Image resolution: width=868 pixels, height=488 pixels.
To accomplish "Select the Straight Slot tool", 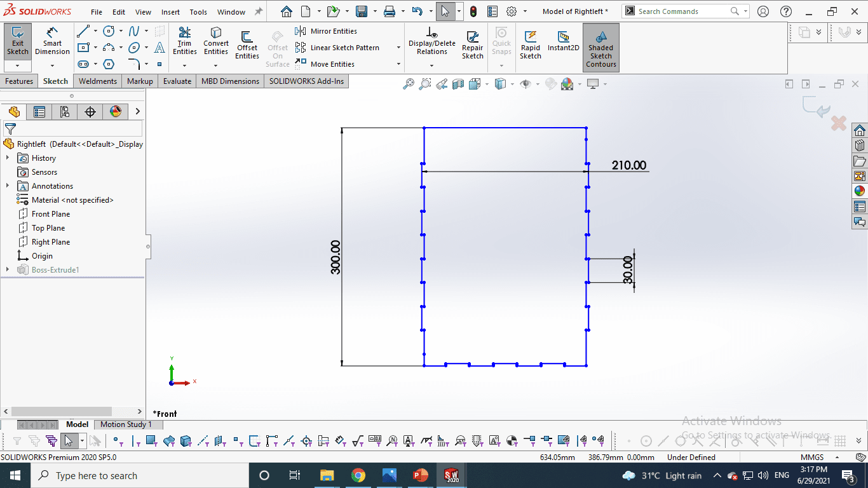I will pos(83,64).
